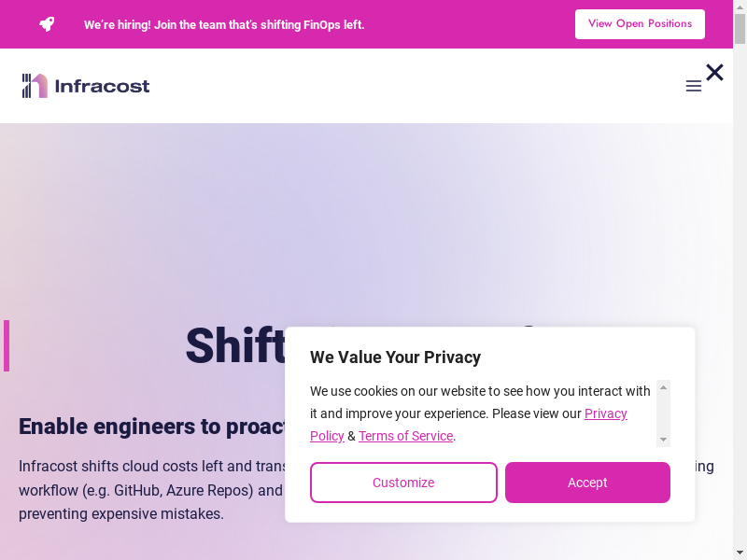Open the Privacy Policy link
The width and height of the screenshot is (747, 560).
pos(606,413)
